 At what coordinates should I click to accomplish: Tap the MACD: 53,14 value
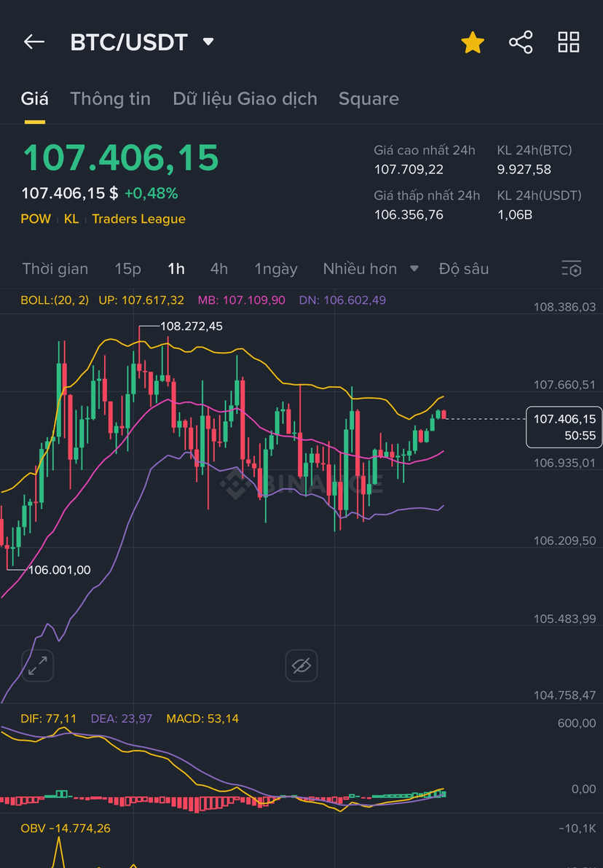[202, 719]
